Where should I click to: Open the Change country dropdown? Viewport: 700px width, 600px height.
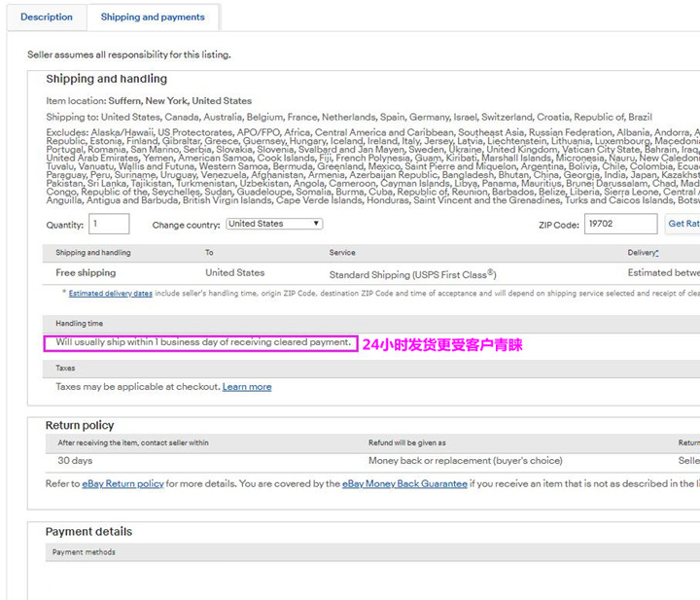point(274,224)
